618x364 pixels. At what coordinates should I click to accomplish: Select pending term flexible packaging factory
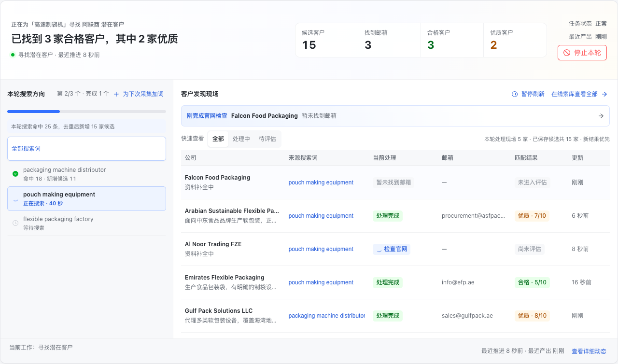(x=86, y=223)
